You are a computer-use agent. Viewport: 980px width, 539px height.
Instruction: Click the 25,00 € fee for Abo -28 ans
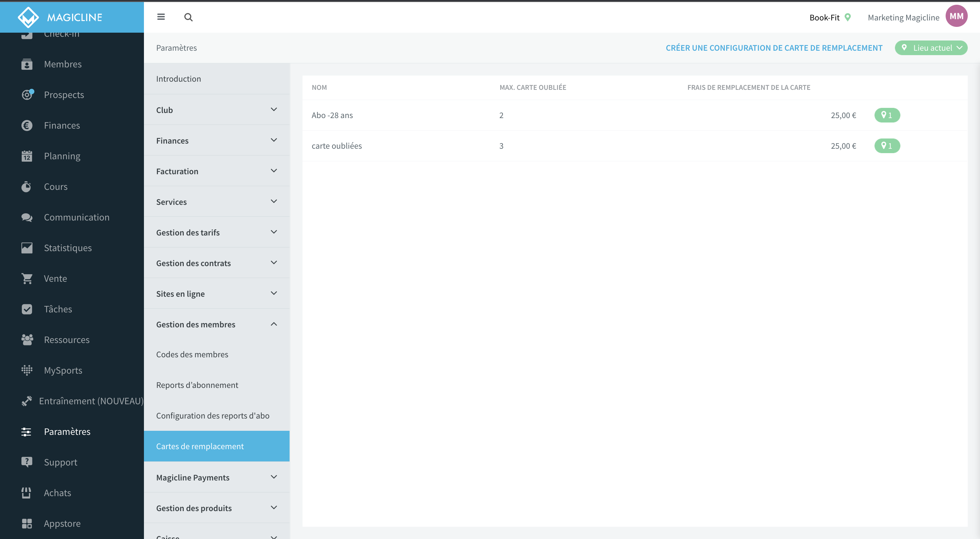tap(844, 115)
